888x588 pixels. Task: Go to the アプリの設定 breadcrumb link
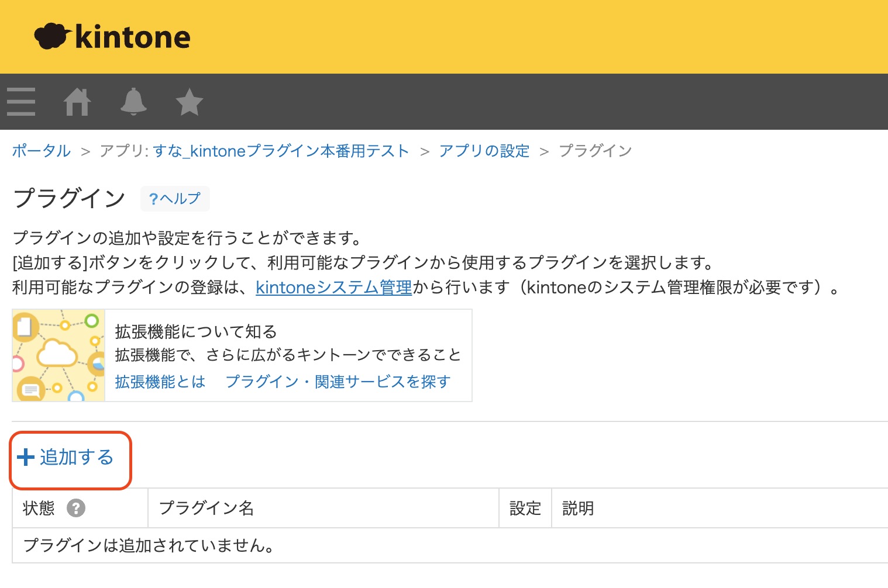coord(484,151)
